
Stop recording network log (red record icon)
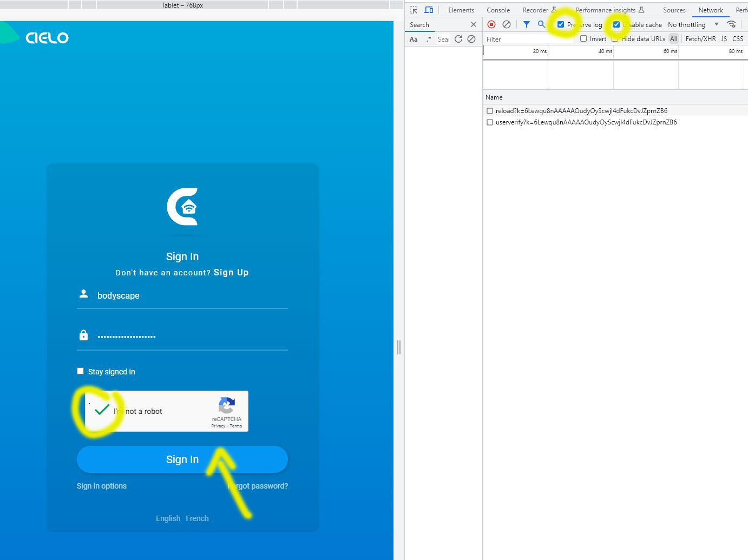tap(491, 24)
